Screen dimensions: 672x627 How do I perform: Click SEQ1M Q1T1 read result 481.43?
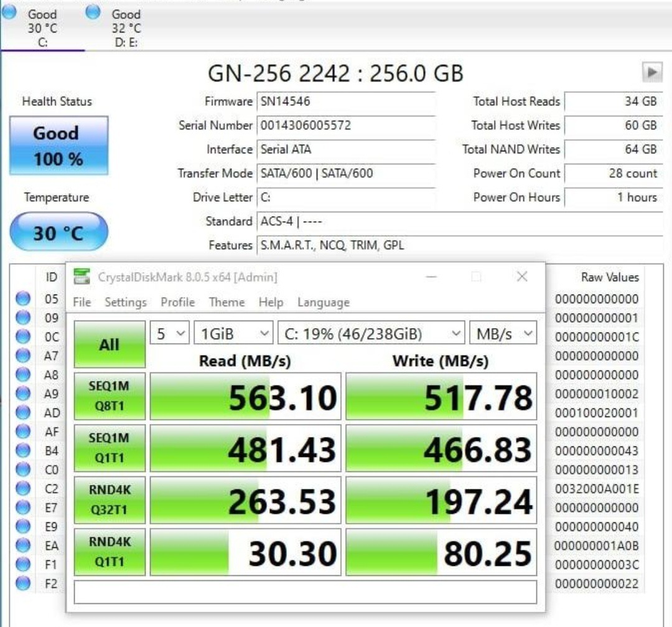coord(246,448)
